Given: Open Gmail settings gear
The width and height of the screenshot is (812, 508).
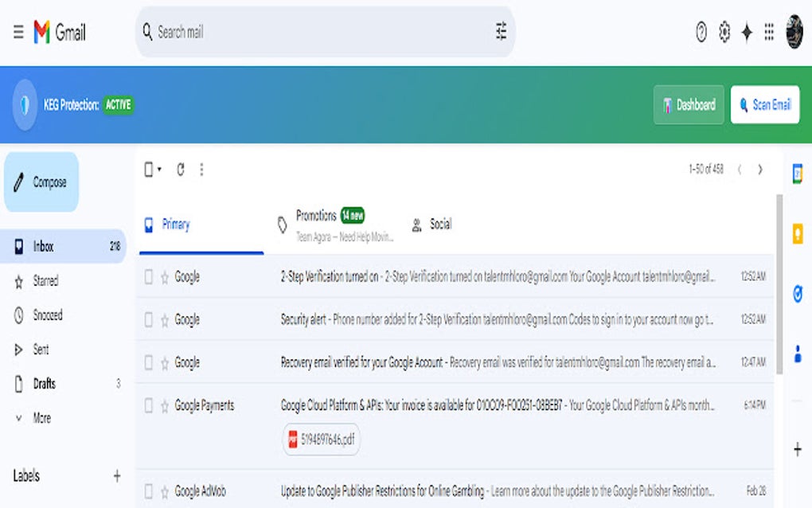Looking at the screenshot, I should (x=724, y=32).
